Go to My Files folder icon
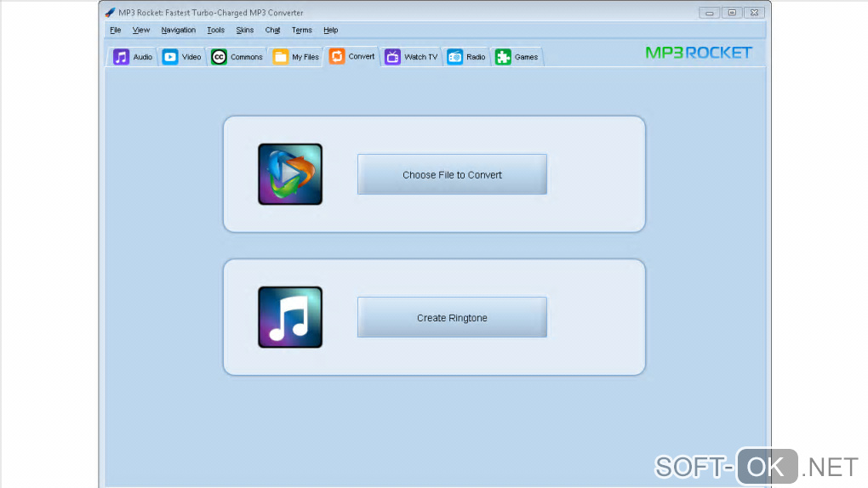Image resolution: width=868 pixels, height=488 pixels. tap(280, 57)
